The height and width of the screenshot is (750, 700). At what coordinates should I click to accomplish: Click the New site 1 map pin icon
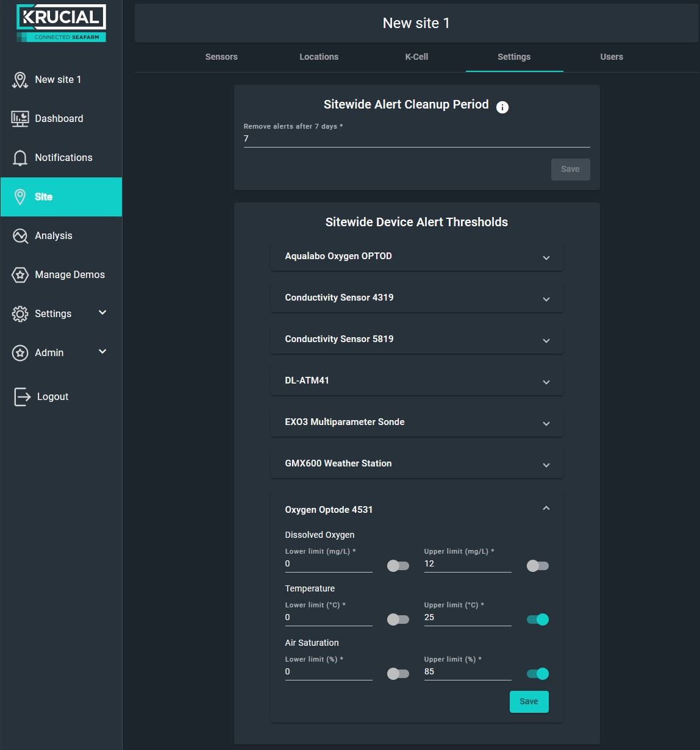pyautogui.click(x=20, y=80)
